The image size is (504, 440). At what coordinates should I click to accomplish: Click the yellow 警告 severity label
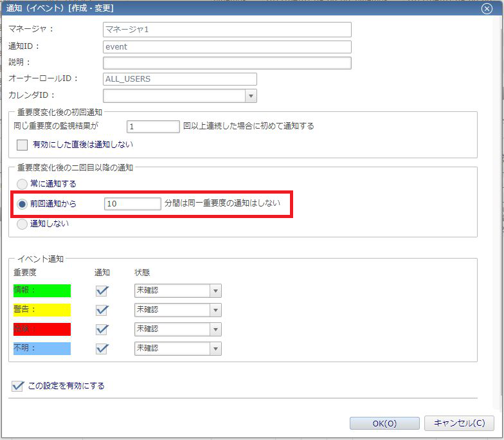coord(42,310)
